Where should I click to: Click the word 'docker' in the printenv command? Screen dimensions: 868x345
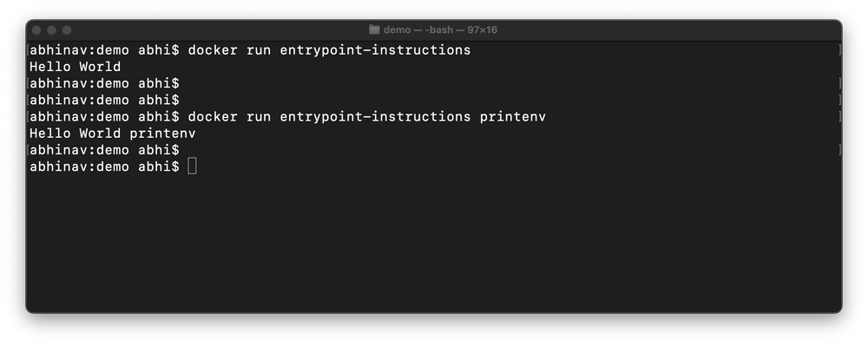click(x=213, y=117)
